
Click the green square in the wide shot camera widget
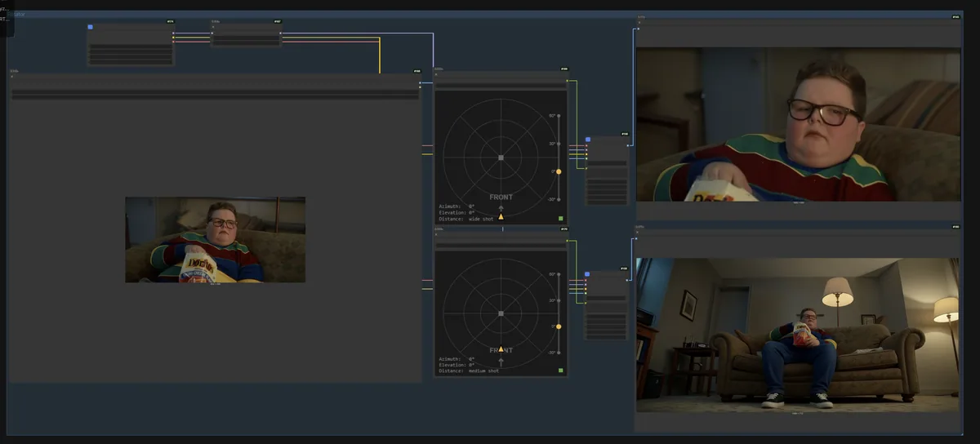(x=561, y=219)
